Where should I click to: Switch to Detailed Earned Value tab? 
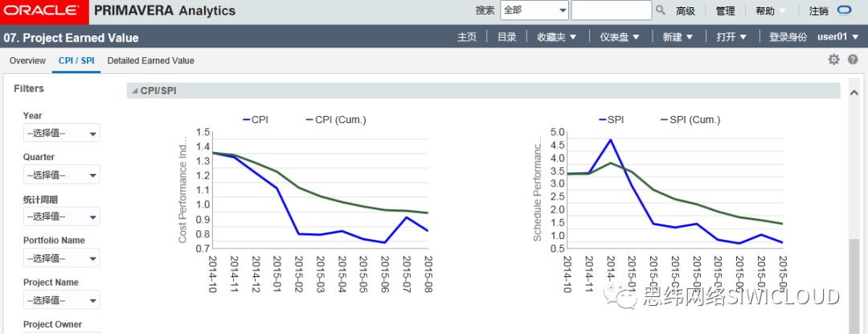pos(150,60)
